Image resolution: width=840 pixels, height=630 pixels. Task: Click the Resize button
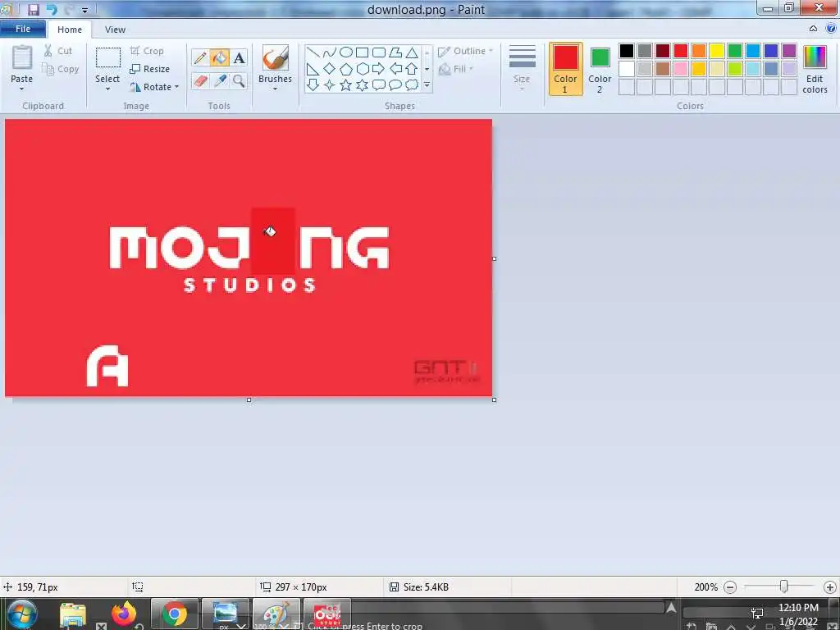click(150, 69)
